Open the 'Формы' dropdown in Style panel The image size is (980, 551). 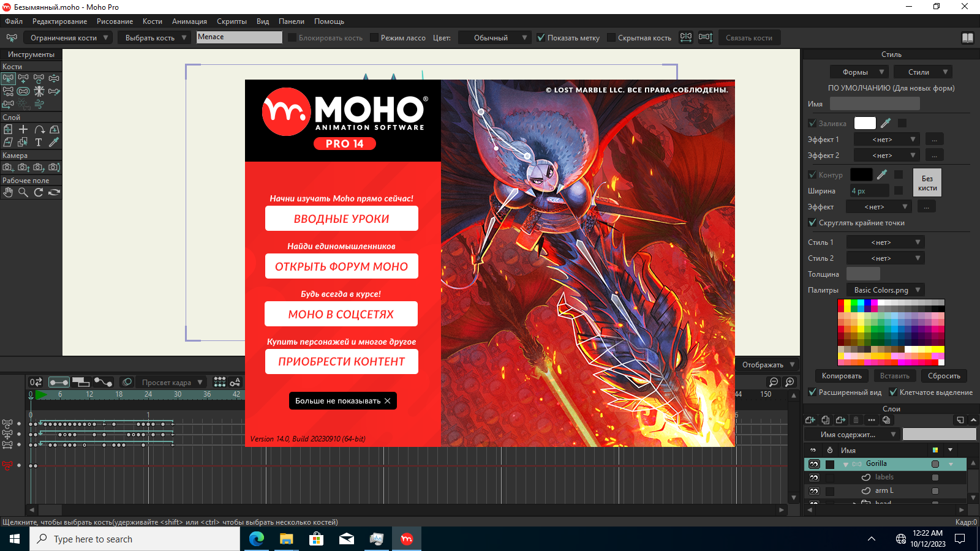(859, 72)
